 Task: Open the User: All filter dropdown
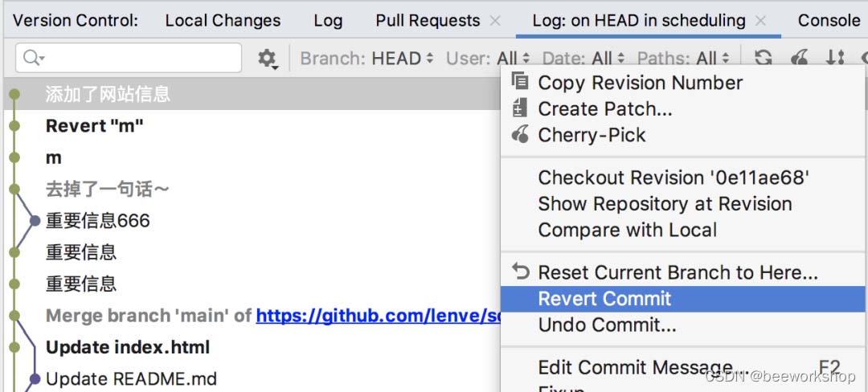(x=488, y=58)
